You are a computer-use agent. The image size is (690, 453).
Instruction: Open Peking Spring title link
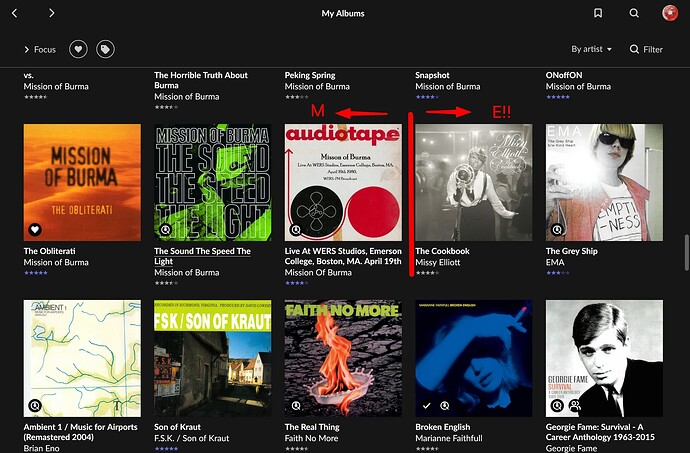click(x=310, y=75)
